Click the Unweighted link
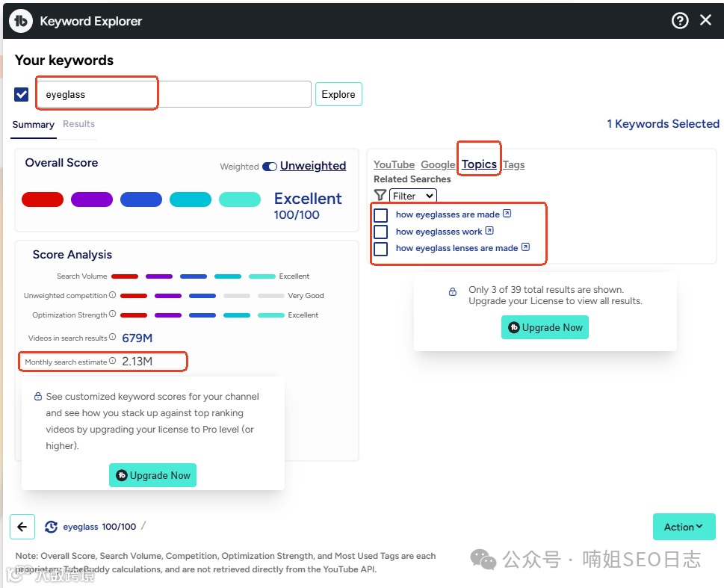Image resolution: width=724 pixels, height=588 pixels. tap(312, 165)
